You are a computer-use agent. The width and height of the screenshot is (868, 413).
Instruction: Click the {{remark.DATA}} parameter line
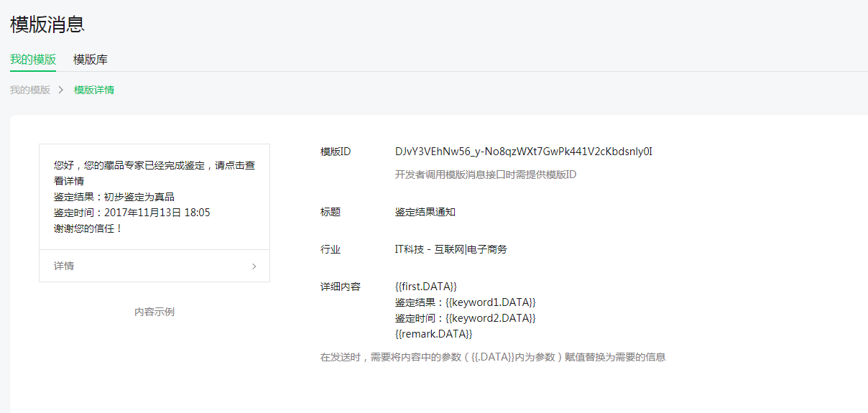point(434,334)
